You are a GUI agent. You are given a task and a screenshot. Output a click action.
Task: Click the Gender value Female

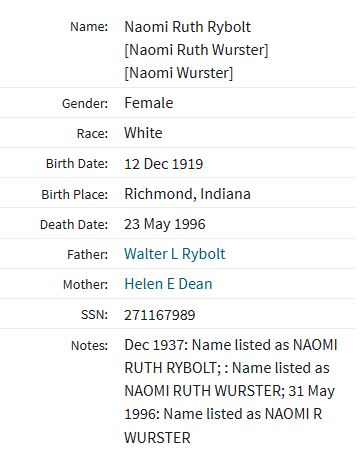click(149, 103)
